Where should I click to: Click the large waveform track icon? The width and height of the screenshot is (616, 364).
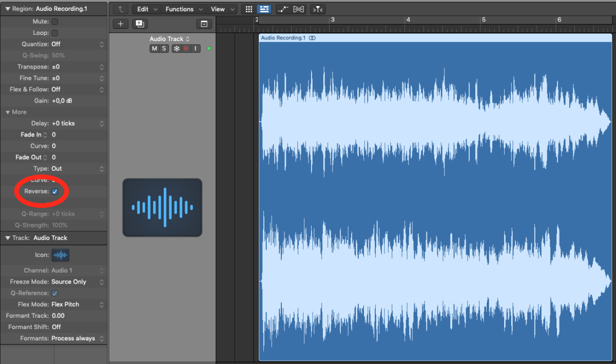[x=162, y=207]
